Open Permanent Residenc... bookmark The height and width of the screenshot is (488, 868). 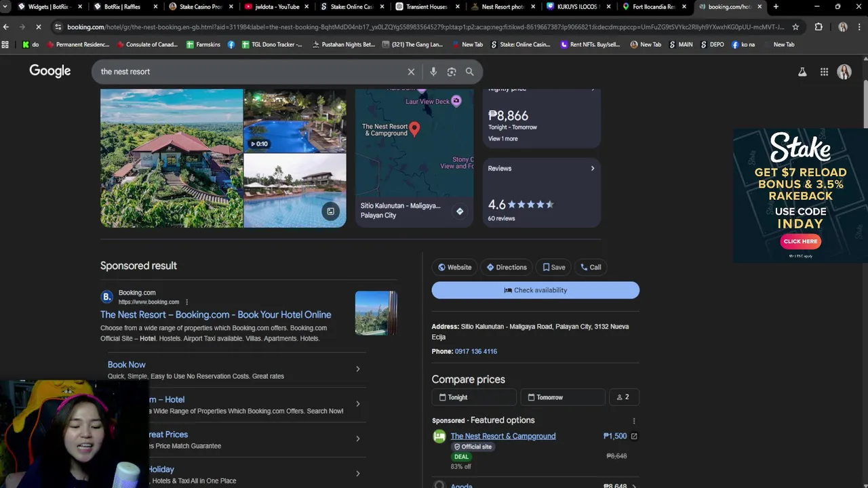pos(77,45)
